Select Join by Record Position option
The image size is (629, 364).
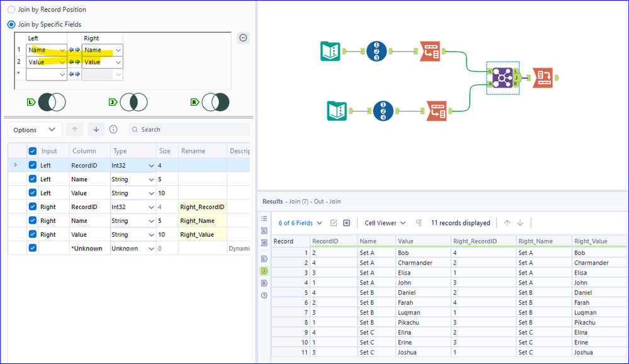click(11, 9)
